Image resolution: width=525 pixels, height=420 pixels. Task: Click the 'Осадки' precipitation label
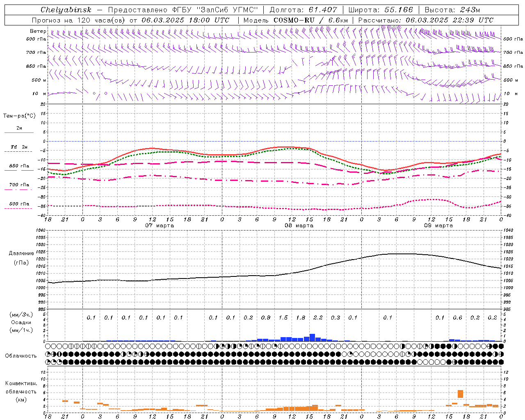(21, 322)
